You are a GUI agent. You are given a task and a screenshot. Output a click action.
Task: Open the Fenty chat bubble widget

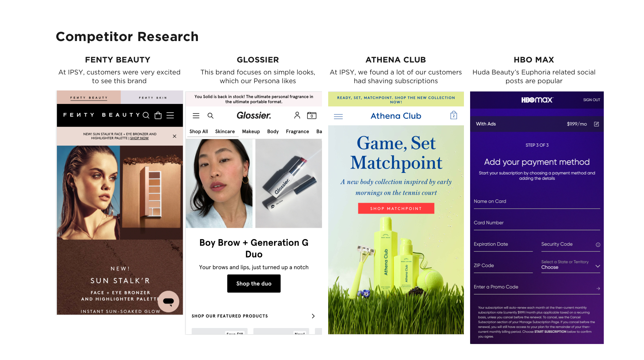(168, 301)
